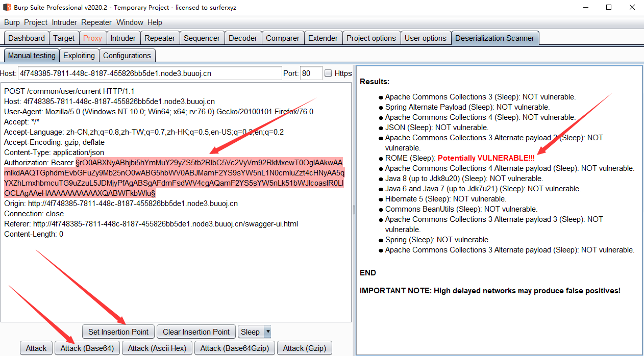Click the Attack (Gzip) button
Image resolution: width=644 pixels, height=356 pixels.
tap(304, 348)
